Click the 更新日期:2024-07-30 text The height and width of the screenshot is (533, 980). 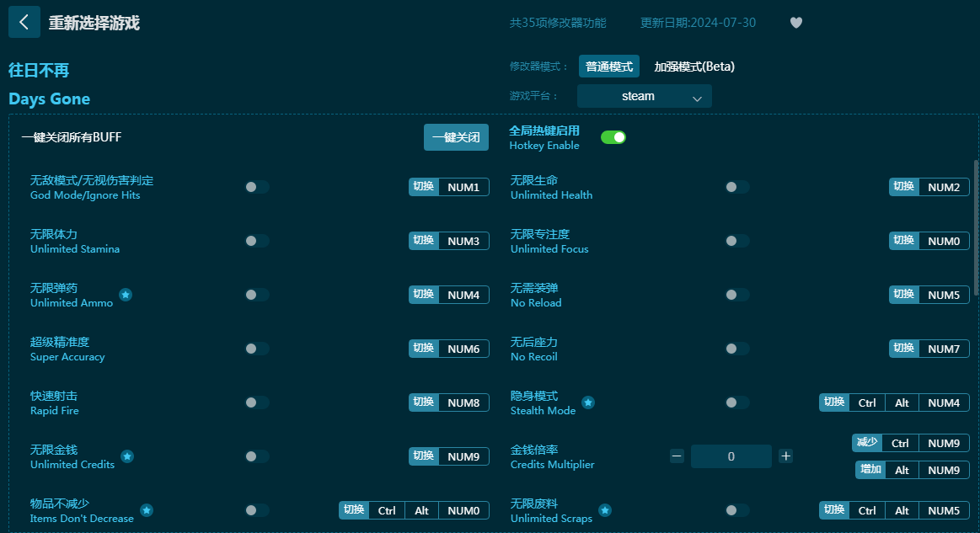[698, 23]
